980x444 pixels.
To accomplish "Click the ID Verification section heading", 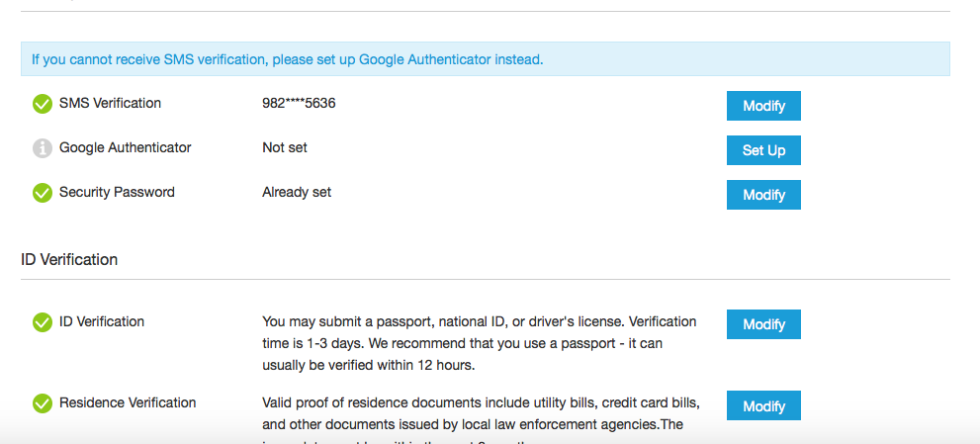I will point(69,260).
